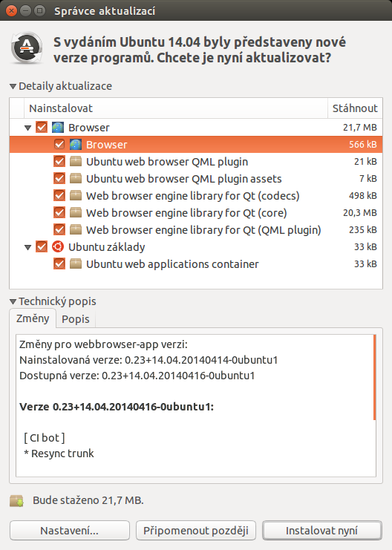Image resolution: width=392 pixels, height=550 pixels.
Task: Click the globe icon in highlighted Browser row
Action: 76,145
